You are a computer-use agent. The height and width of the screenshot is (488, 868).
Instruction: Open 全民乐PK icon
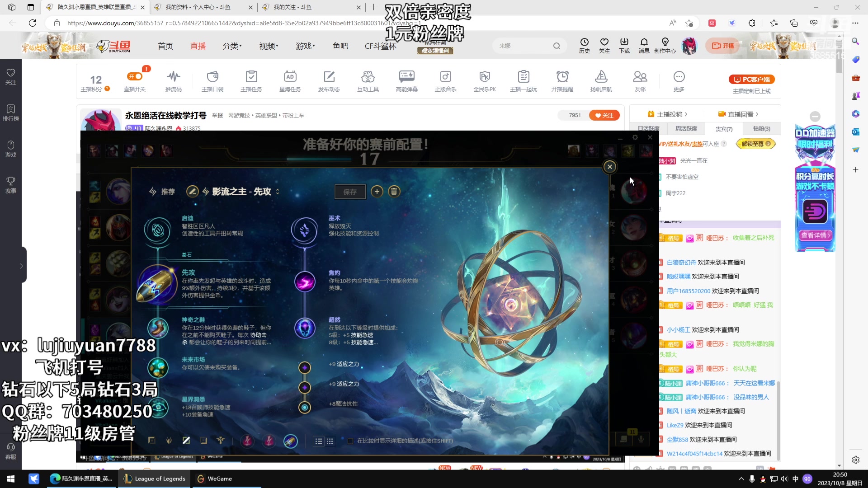485,81
